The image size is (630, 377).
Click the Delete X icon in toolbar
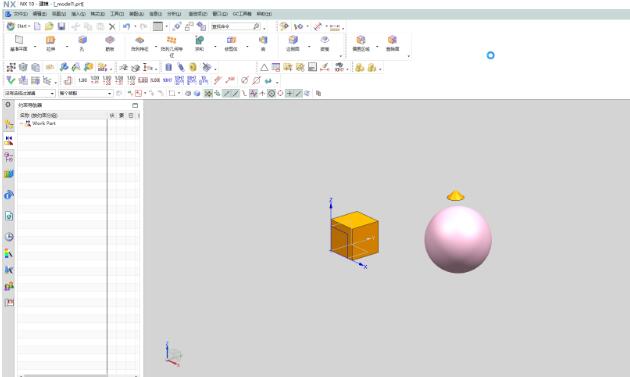point(112,27)
